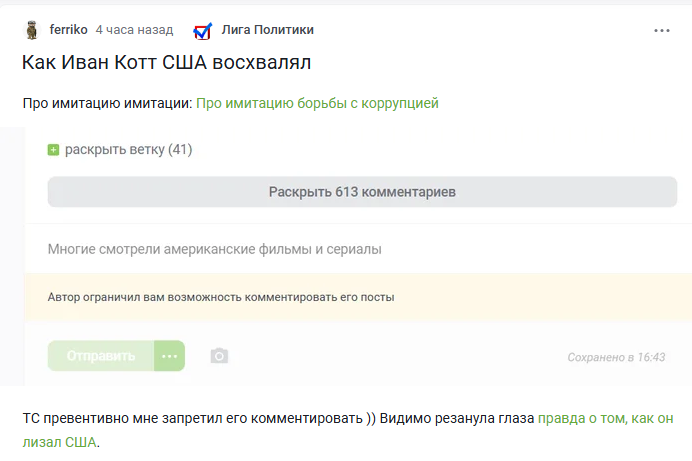The width and height of the screenshot is (692, 461).
Task: Click the Сохранено в 16:43 saved indicator
Action: [616, 357]
